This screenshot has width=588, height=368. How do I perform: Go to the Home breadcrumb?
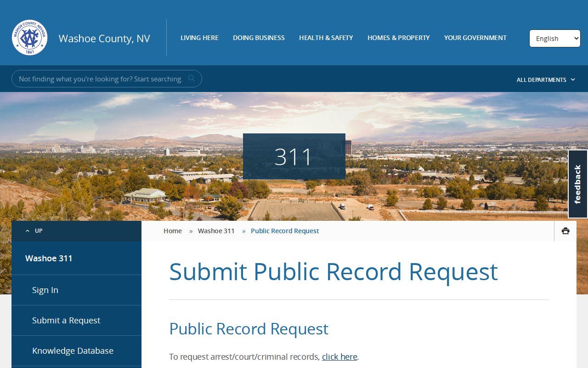(x=173, y=231)
